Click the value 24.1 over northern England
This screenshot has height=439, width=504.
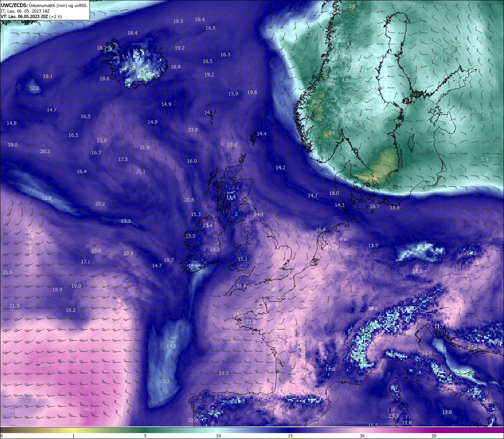click(259, 215)
